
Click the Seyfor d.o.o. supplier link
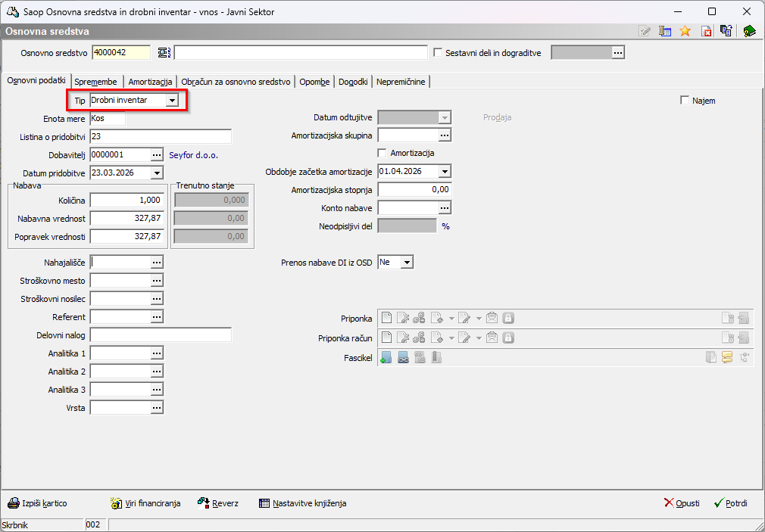(x=194, y=156)
